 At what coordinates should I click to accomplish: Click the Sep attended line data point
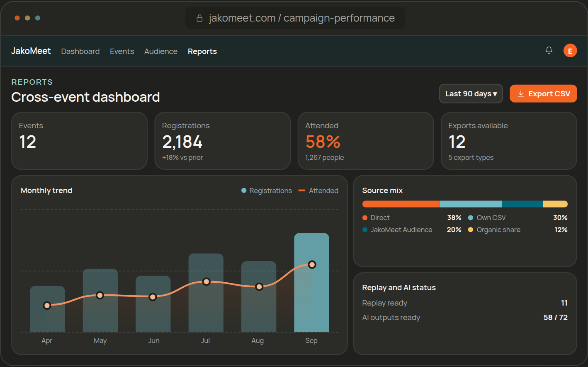click(x=312, y=264)
